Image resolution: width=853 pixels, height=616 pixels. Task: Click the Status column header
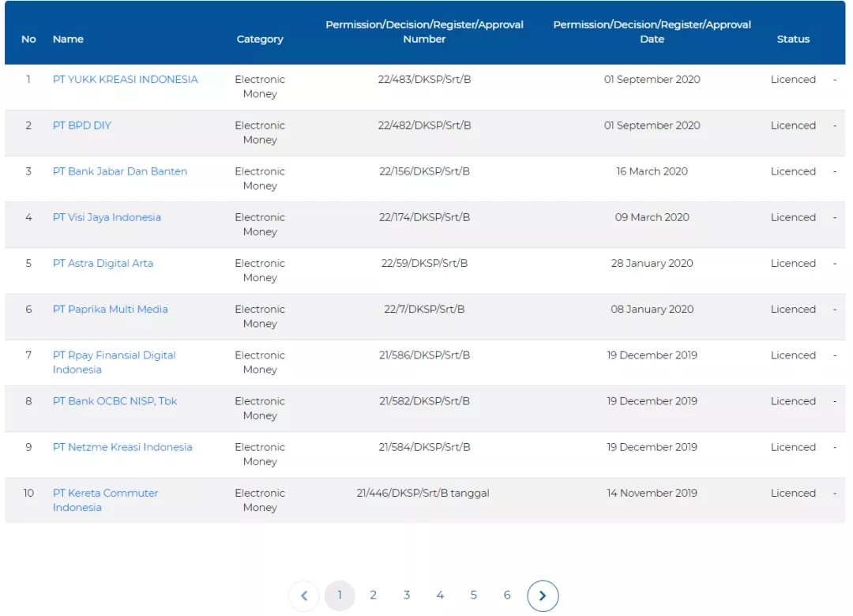(x=793, y=39)
